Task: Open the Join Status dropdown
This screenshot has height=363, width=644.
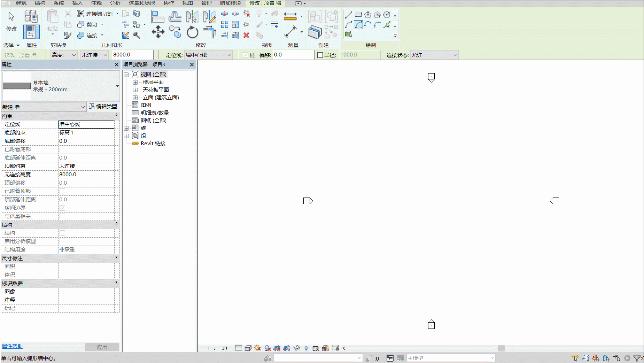Action: coord(434,55)
